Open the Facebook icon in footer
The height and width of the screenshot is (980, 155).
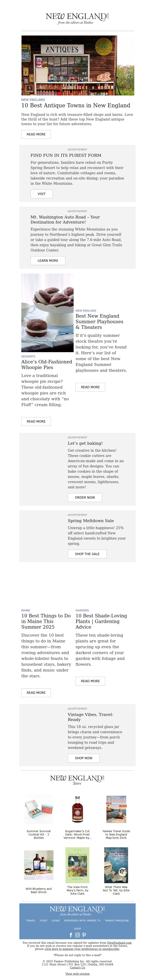click(x=71, y=935)
